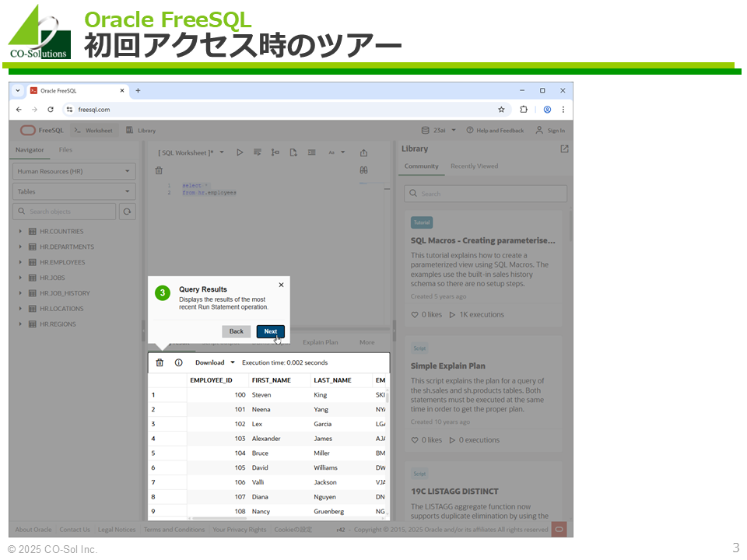Image resolution: width=747 pixels, height=560 pixels.
Task: Open the Tables object type dropdown
Action: click(x=74, y=191)
